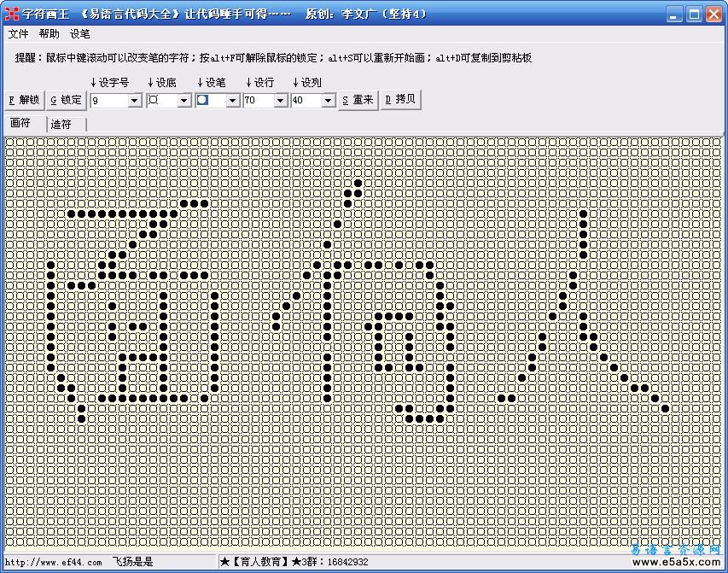728x573 pixels.
Task: Click the F 解锁 unlock button
Action: tap(24, 100)
